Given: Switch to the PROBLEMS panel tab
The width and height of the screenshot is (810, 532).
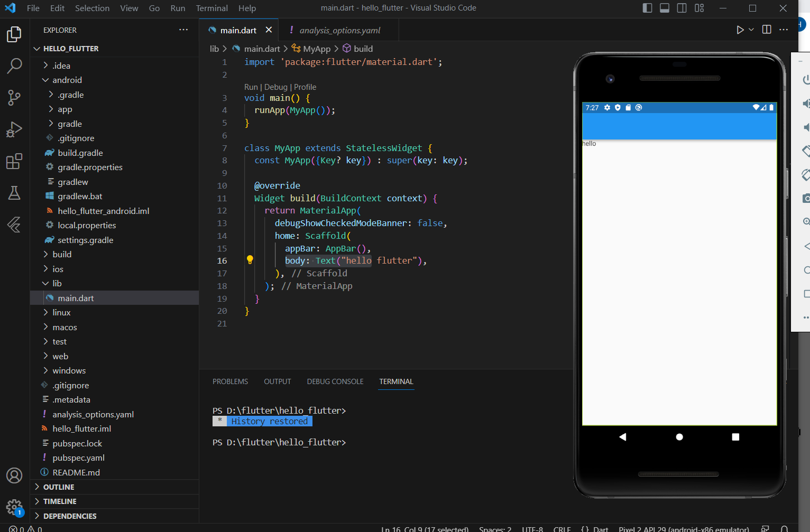Looking at the screenshot, I should tap(230, 381).
